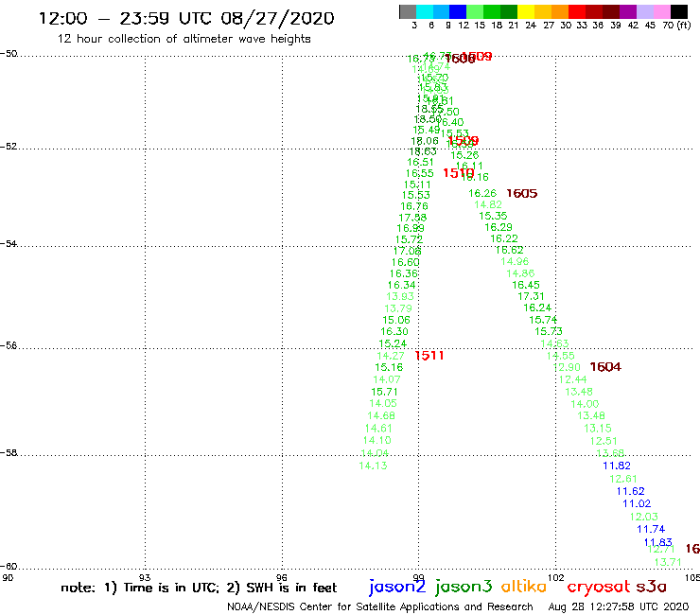
Task: Click the wave height value 14.96
Action: [515, 262]
